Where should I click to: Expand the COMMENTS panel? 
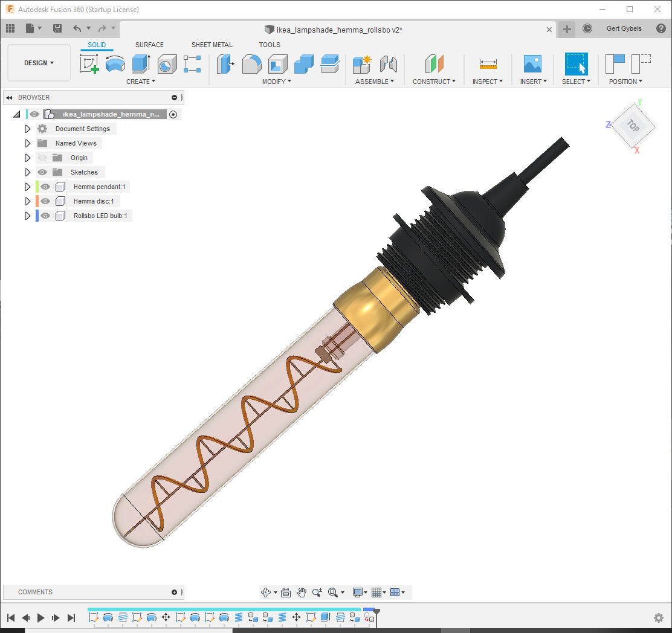pyautogui.click(x=174, y=593)
